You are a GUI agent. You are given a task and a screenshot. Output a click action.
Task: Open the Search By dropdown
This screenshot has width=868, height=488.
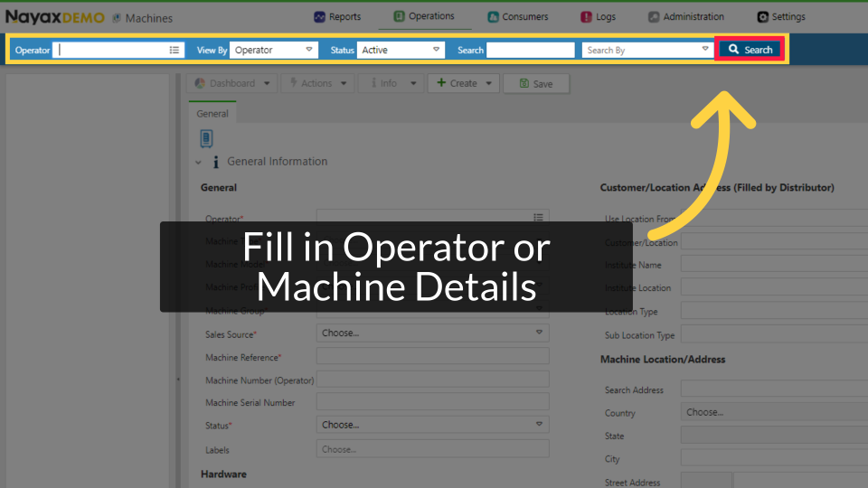pyautogui.click(x=646, y=50)
